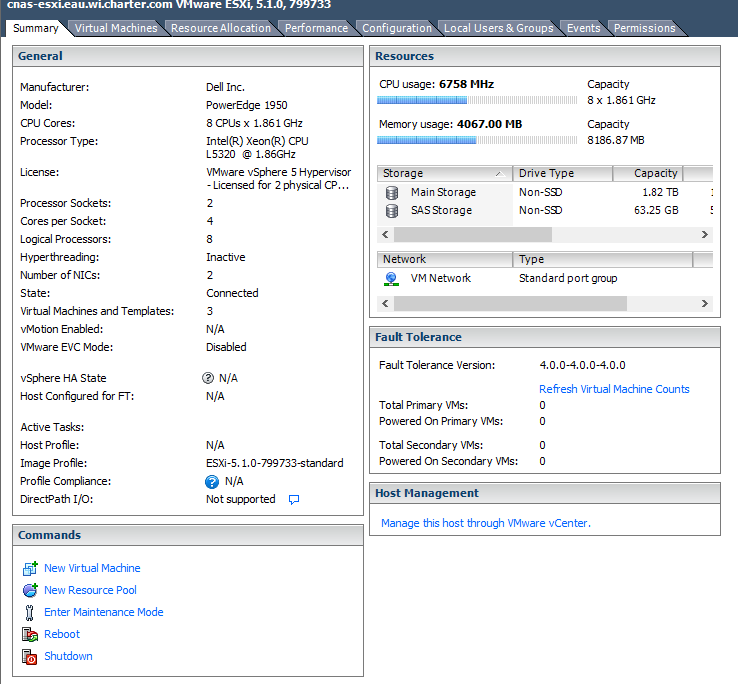Click the 4.0.0-4.0.0-4.0.0 Fault Tolerance version
This screenshot has width=738, height=684.
tap(583, 365)
